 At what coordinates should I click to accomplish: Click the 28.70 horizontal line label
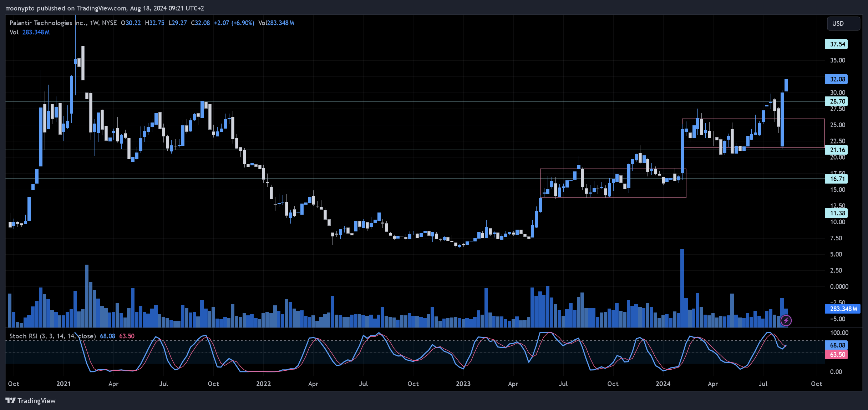pyautogui.click(x=837, y=101)
